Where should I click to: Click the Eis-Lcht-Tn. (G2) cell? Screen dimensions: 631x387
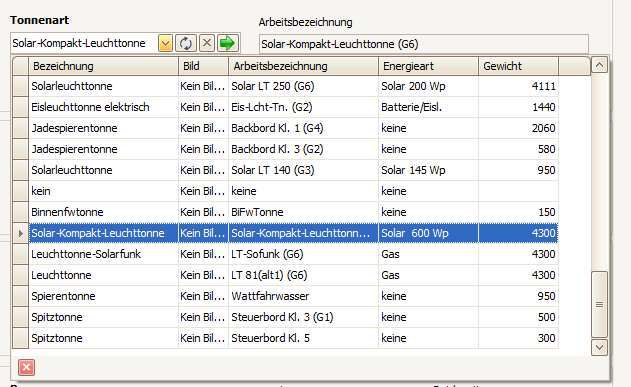coord(303,107)
